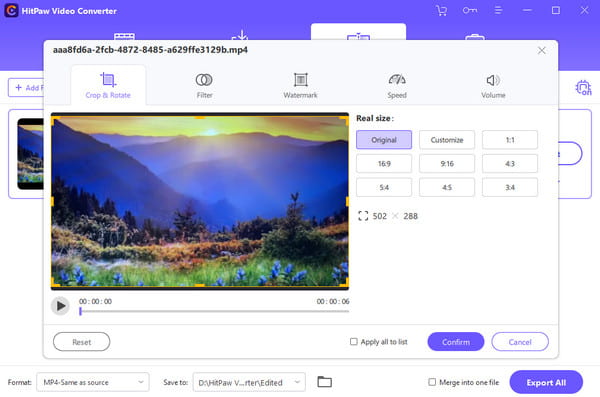This screenshot has height=397, width=600.
Task: Click the Cancel button
Action: tap(520, 342)
